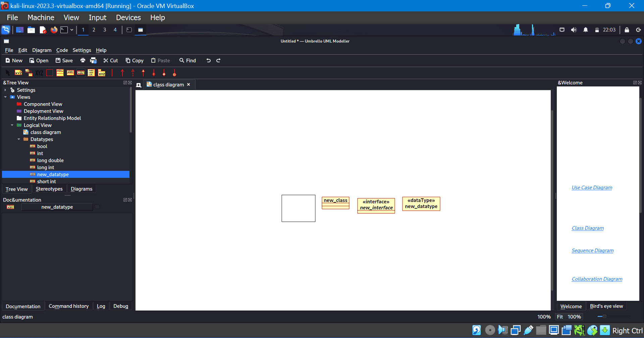
Task: Select the composition relationship tool
Action: point(153,73)
